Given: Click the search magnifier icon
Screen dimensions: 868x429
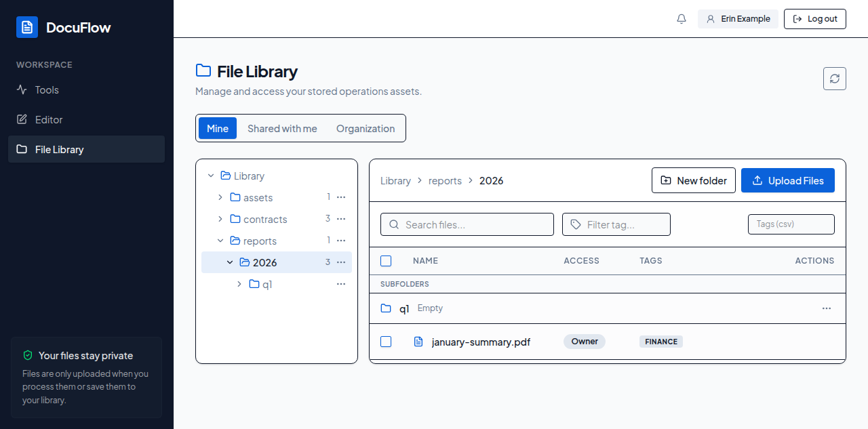Looking at the screenshot, I should (394, 224).
